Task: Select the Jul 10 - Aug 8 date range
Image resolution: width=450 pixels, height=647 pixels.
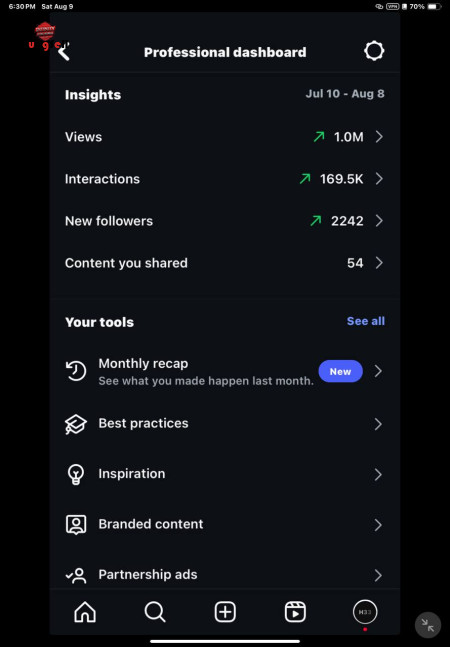Action: point(345,94)
